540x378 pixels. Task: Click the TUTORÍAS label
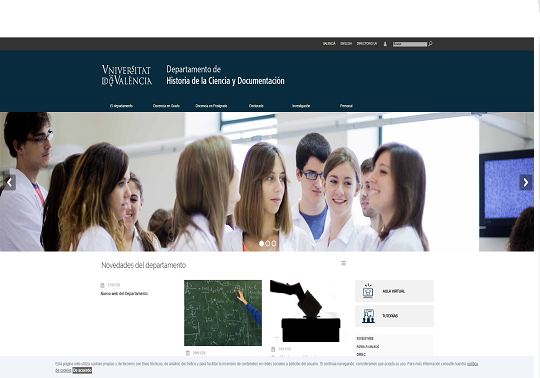tap(390, 316)
